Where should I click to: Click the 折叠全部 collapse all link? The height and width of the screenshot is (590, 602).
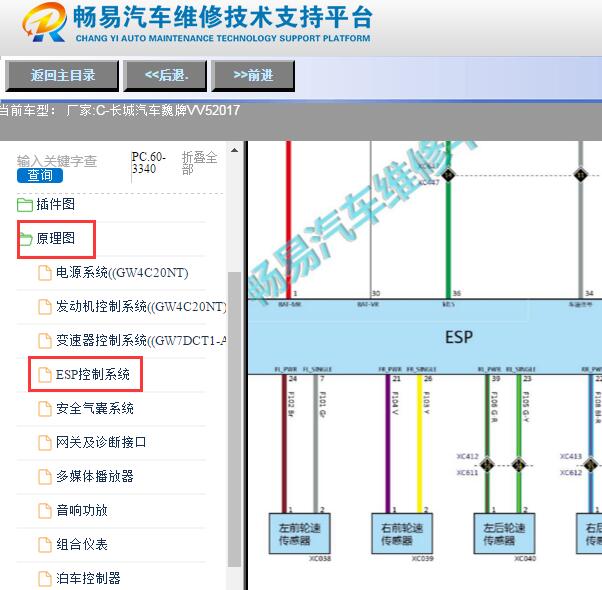click(x=199, y=163)
